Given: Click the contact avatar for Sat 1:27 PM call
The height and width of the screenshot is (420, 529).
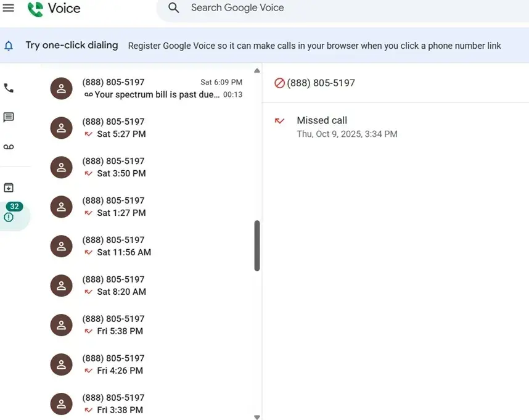Looking at the screenshot, I should (x=61, y=207).
